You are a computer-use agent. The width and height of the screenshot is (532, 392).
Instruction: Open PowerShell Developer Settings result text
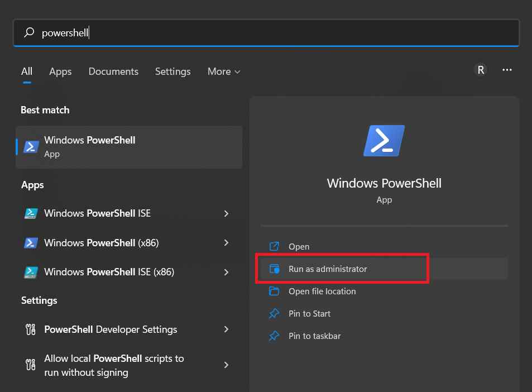click(111, 329)
